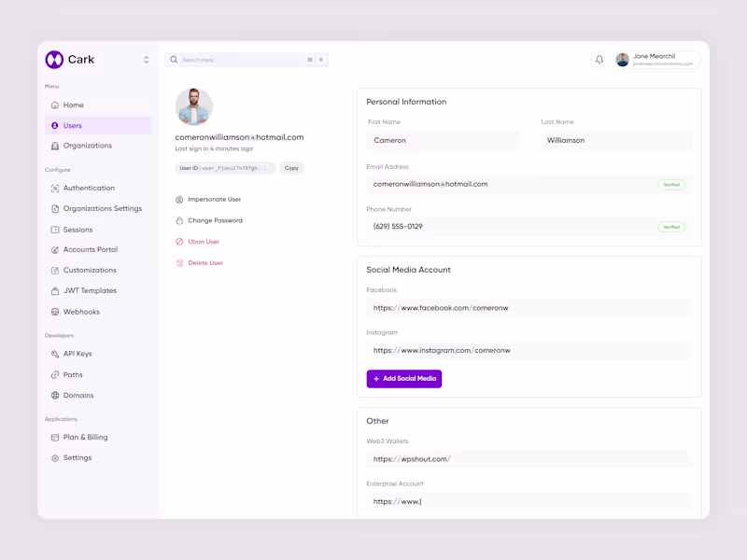747x560 pixels.
Task: Click Add Social Media button
Action: [x=404, y=379]
